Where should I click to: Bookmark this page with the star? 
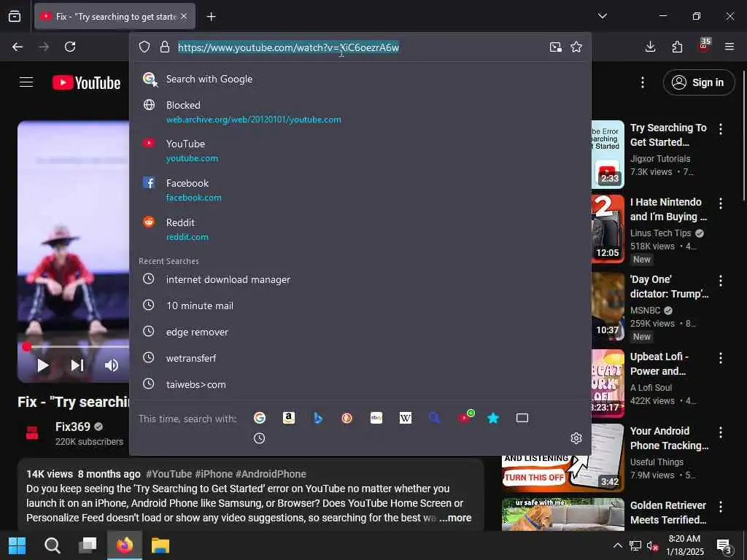click(576, 47)
